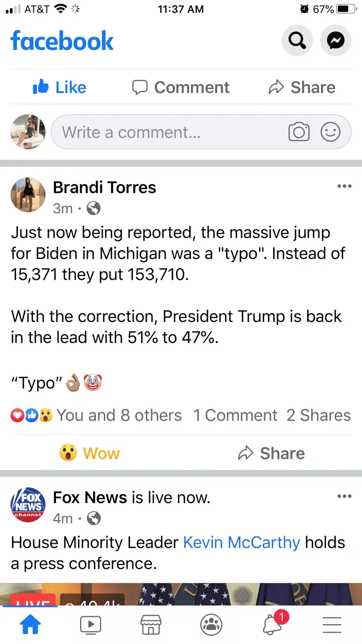Image resolution: width=362 pixels, height=644 pixels.
Task: Open the Groups tab
Action: (x=211, y=625)
